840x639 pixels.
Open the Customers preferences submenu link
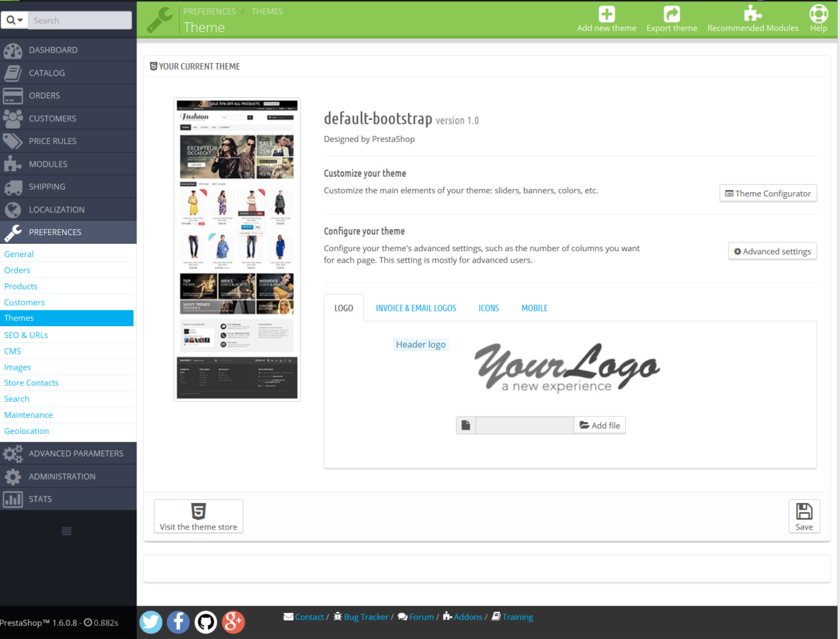coord(24,302)
